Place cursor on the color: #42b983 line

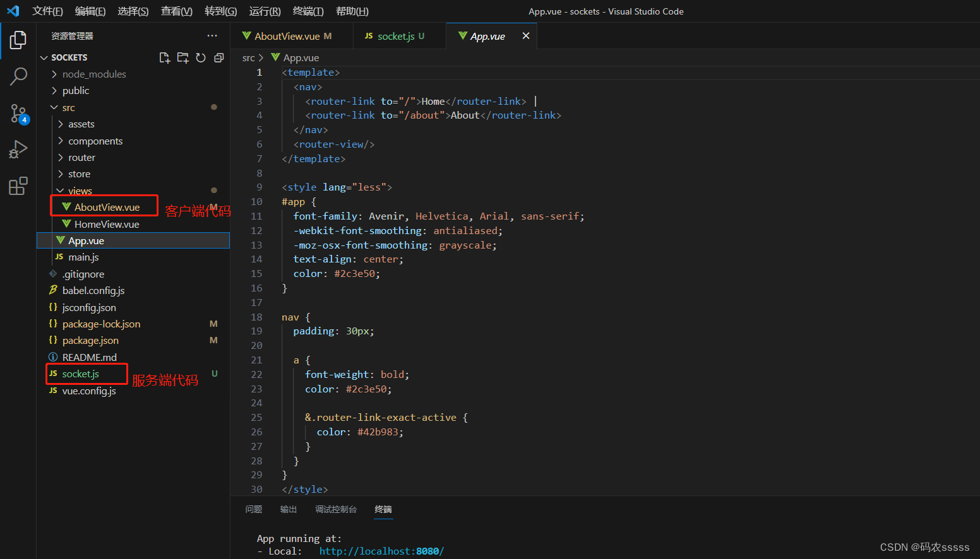click(x=360, y=432)
